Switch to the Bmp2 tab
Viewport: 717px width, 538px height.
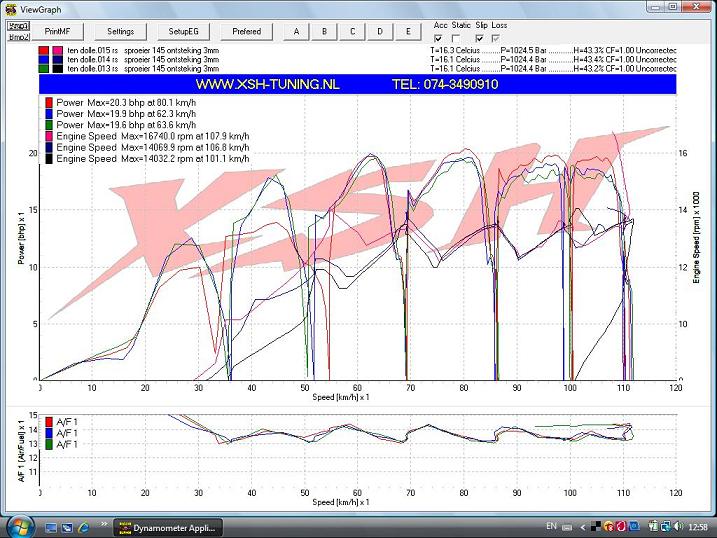click(x=19, y=37)
